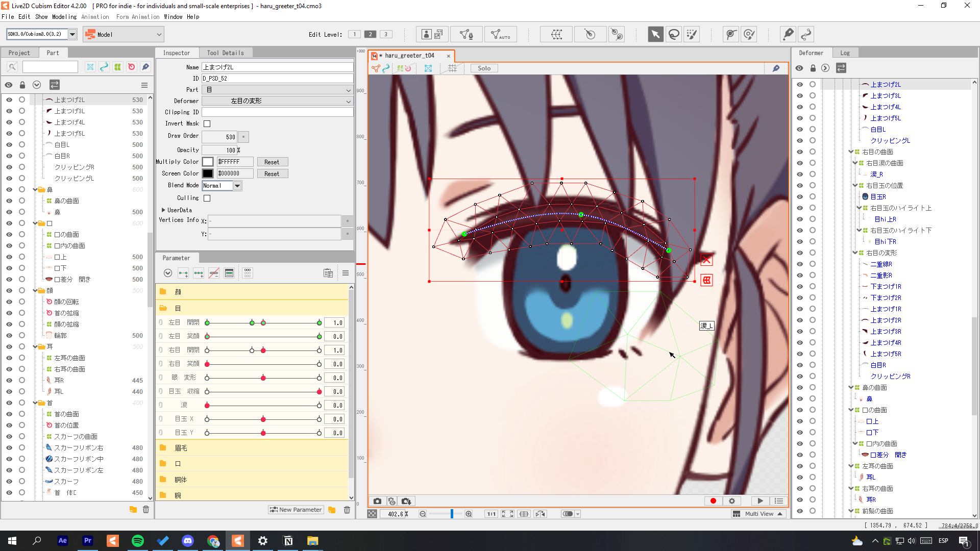Viewport: 980px width, 551px height.
Task: Toggle eye for 目玉R in Deformer panel
Action: [x=799, y=197]
